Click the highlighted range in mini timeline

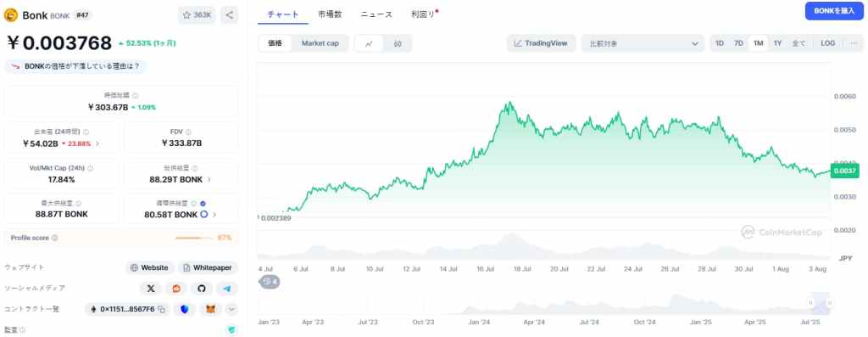click(x=821, y=303)
